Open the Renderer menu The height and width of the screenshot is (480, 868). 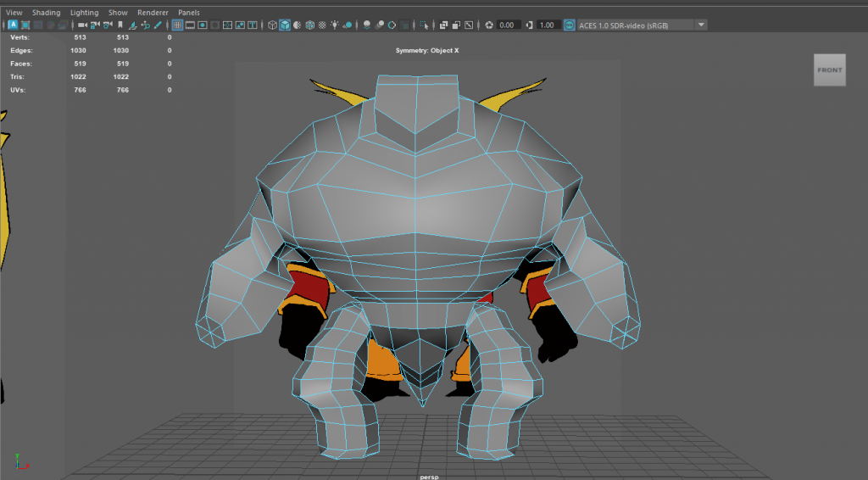tap(153, 12)
